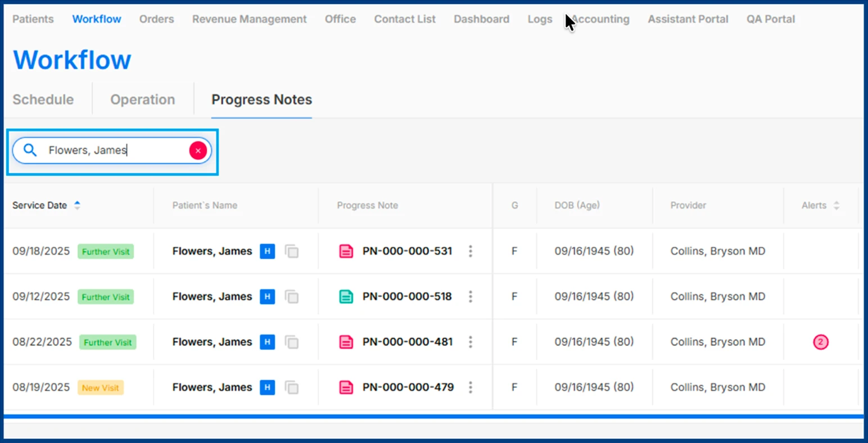This screenshot has height=443, width=868.
Task: Open the Revenue Management menu
Action: coord(249,19)
